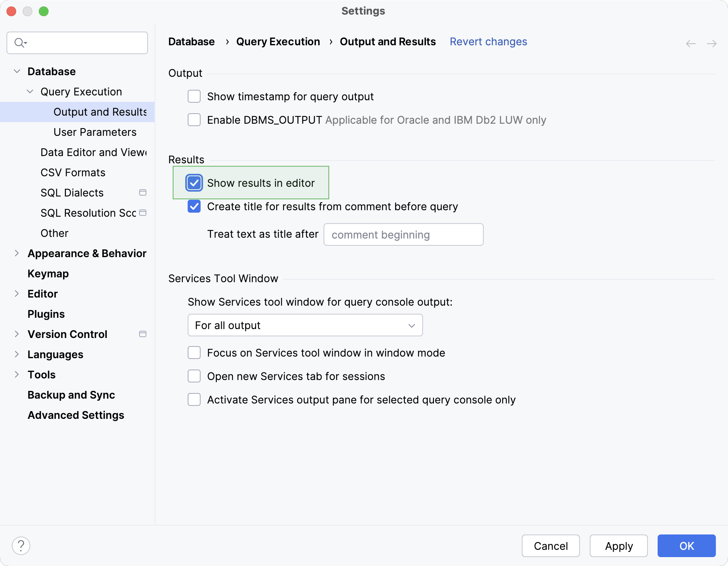
Task: Select User Parameters in the sidebar
Action: 95,132
